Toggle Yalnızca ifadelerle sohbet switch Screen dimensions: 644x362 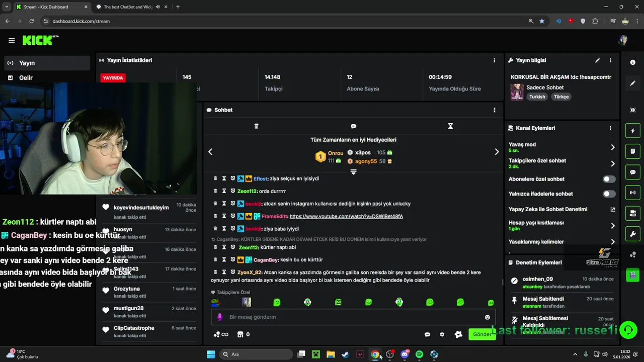(609, 194)
